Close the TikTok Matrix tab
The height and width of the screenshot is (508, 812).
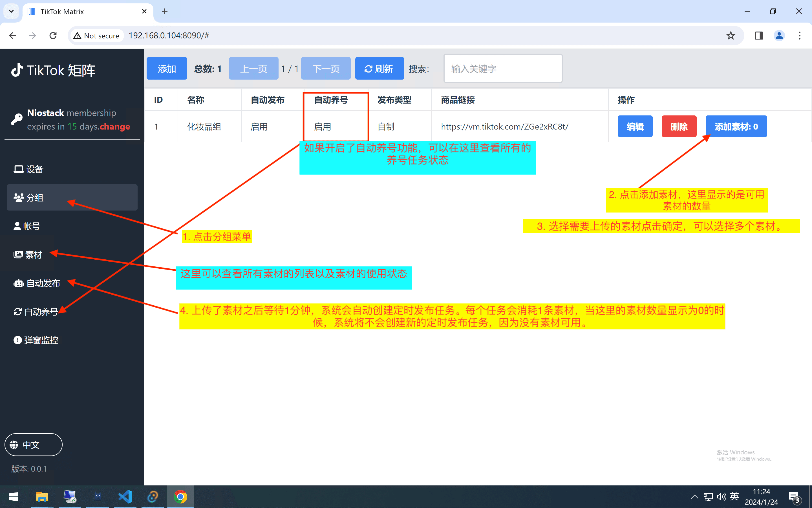144,11
